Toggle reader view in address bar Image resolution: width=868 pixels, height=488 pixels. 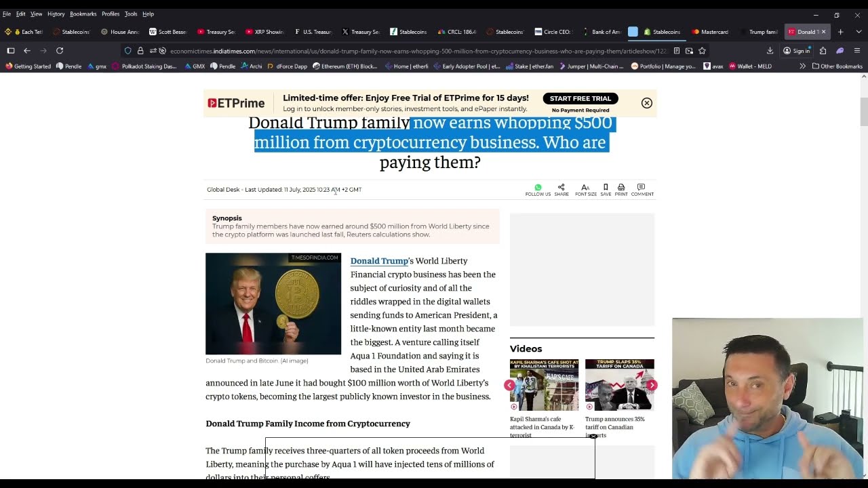(x=676, y=51)
